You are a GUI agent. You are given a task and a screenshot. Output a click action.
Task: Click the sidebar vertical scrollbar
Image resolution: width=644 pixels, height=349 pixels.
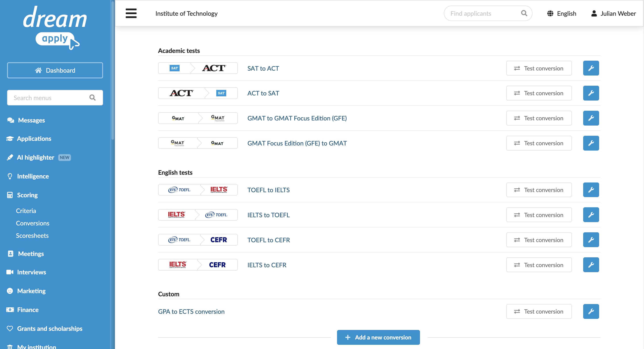click(113, 70)
